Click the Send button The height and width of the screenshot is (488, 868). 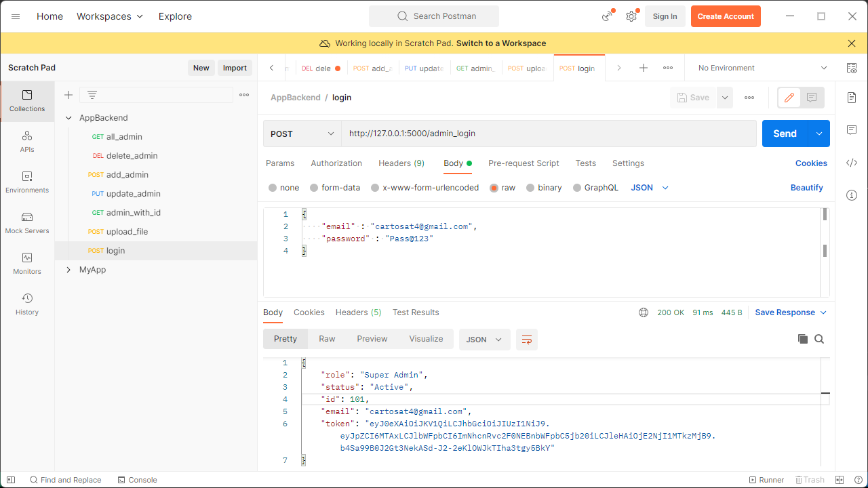[x=785, y=134]
